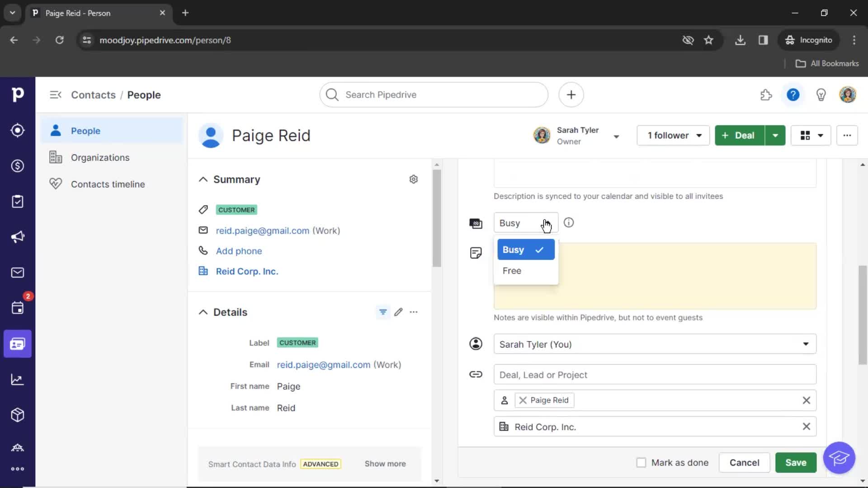868x488 pixels.
Task: Click the Contacts breadcrumb link
Action: (93, 95)
